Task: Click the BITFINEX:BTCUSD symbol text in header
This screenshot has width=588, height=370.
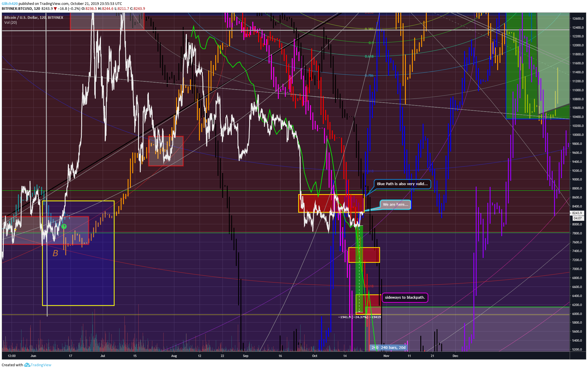Action: (17, 9)
